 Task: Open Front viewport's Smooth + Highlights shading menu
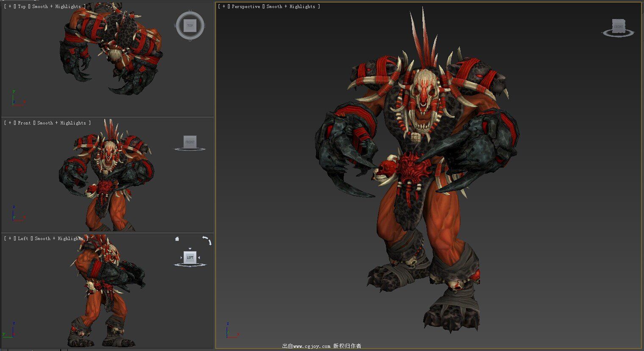click(x=61, y=123)
